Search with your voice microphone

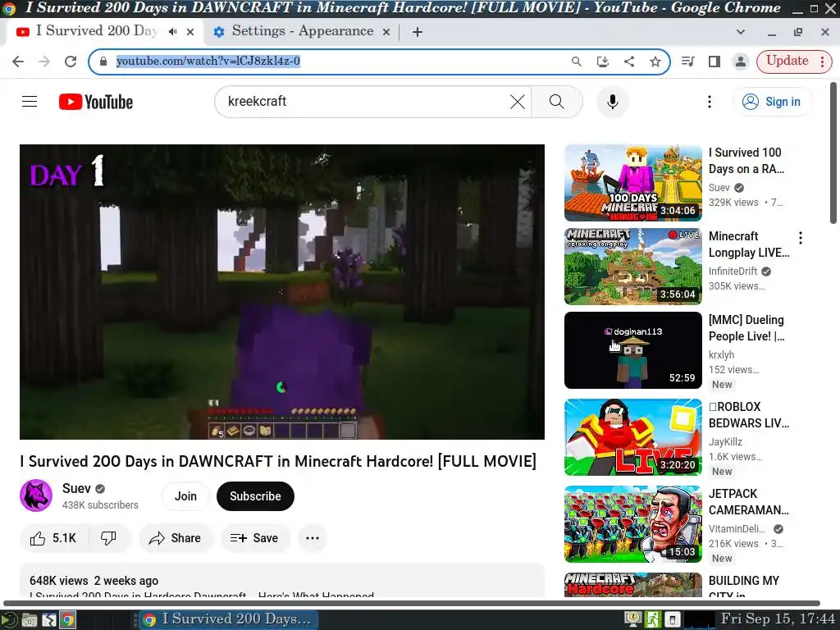[612, 101]
